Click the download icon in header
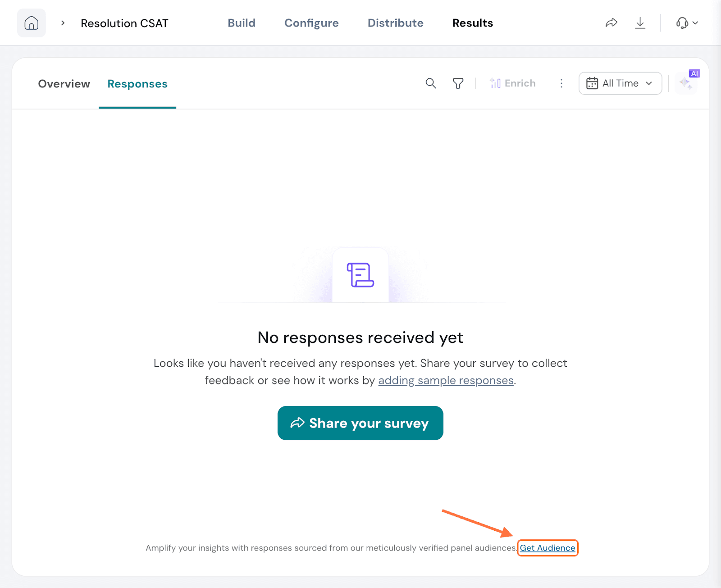 click(x=640, y=23)
